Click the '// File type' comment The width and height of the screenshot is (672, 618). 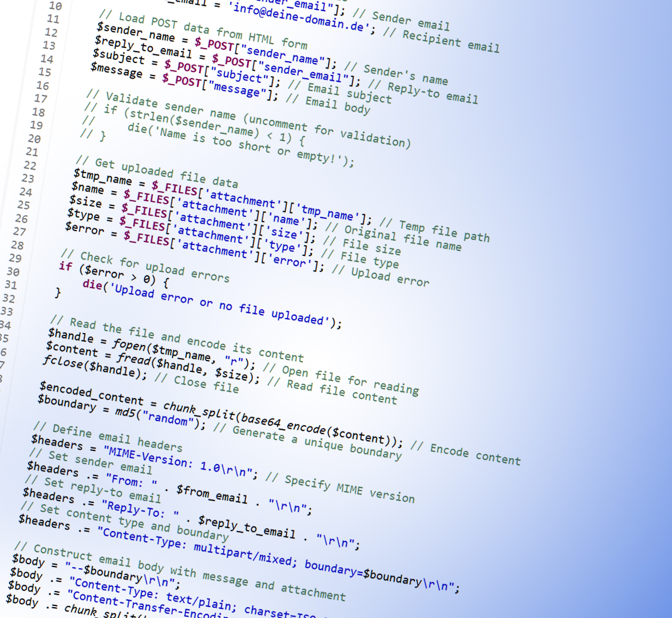coord(359,259)
